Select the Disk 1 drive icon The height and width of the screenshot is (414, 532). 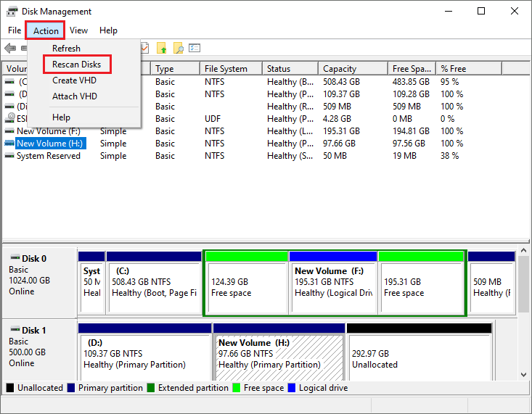[x=15, y=328]
